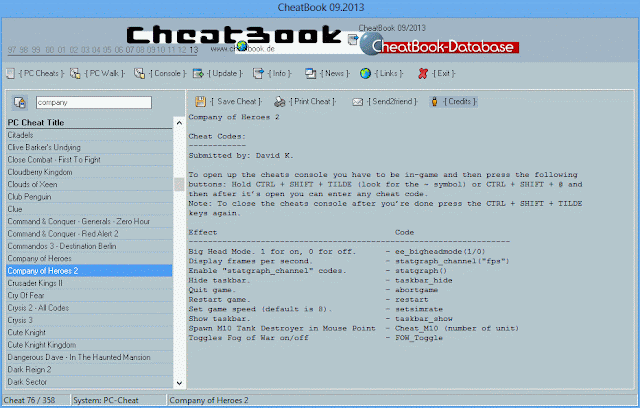Select Cloudberry Kingdom
Image resolution: width=640 pixels, height=408 pixels.
pos(89,172)
